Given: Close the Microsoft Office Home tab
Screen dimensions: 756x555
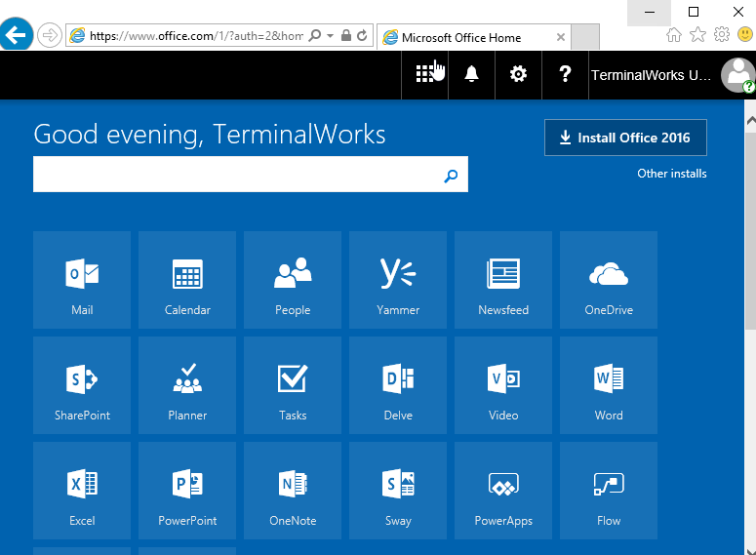Looking at the screenshot, I should [x=560, y=37].
